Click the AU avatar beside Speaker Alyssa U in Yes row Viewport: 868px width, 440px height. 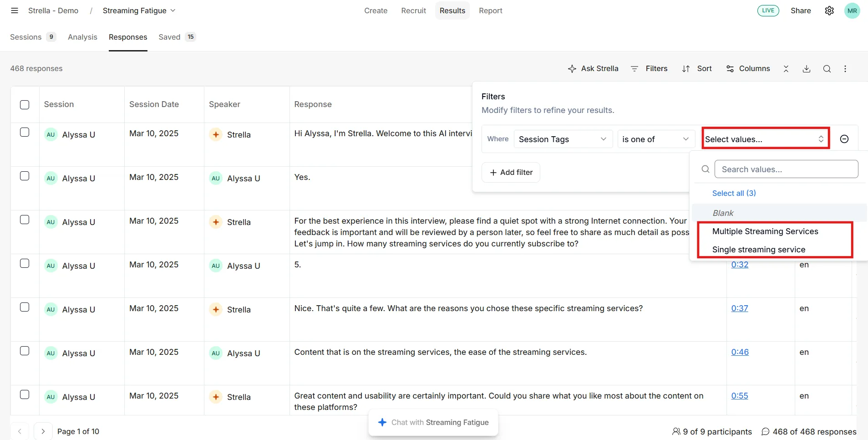(216, 178)
